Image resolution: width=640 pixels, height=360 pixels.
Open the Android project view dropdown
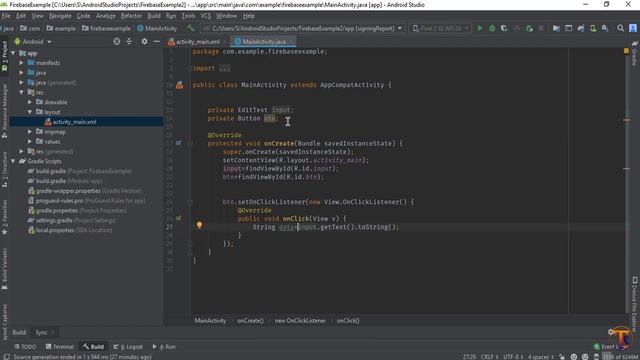(33, 42)
